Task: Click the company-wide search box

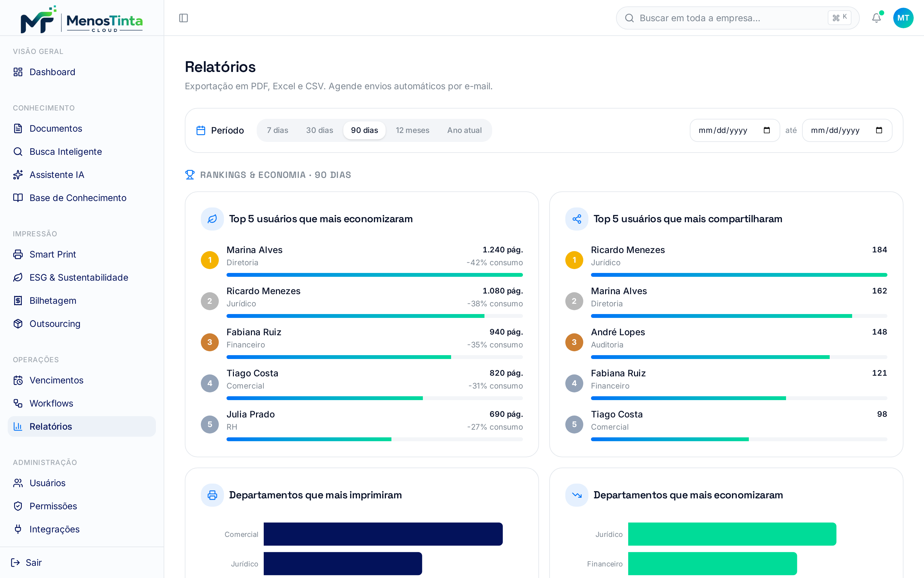Action: pos(738,18)
